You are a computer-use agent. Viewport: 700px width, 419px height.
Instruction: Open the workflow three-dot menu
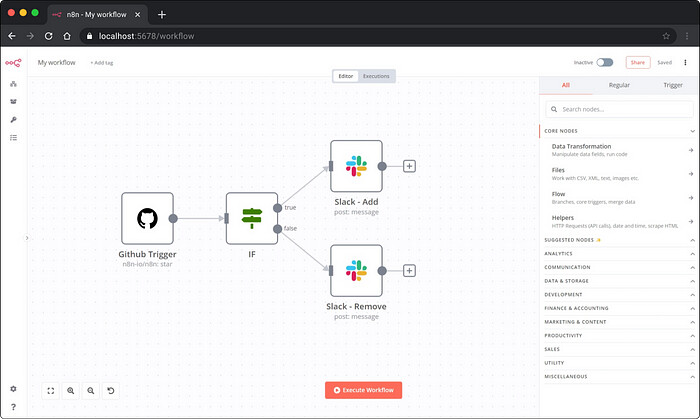click(x=685, y=62)
